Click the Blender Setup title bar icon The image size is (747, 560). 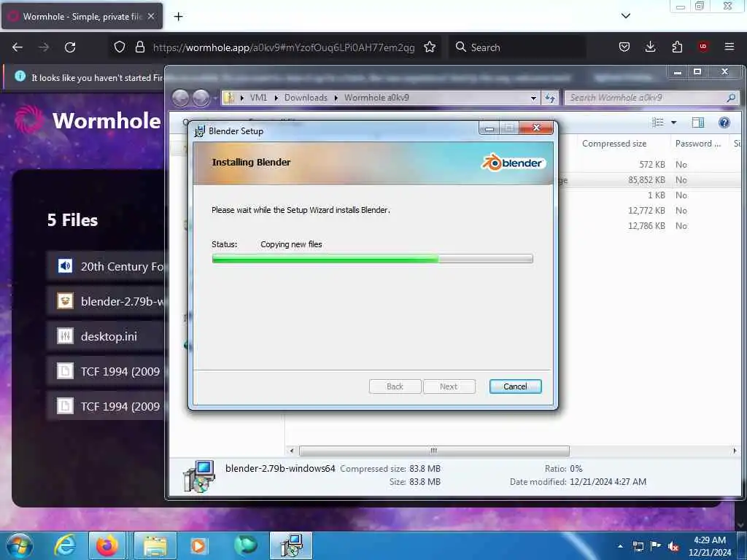(200, 131)
